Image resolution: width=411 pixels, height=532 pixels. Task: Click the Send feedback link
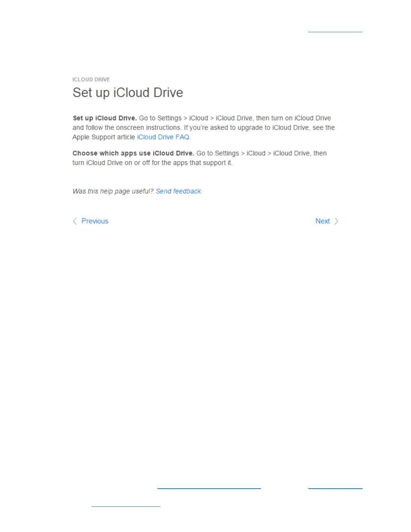[178, 191]
